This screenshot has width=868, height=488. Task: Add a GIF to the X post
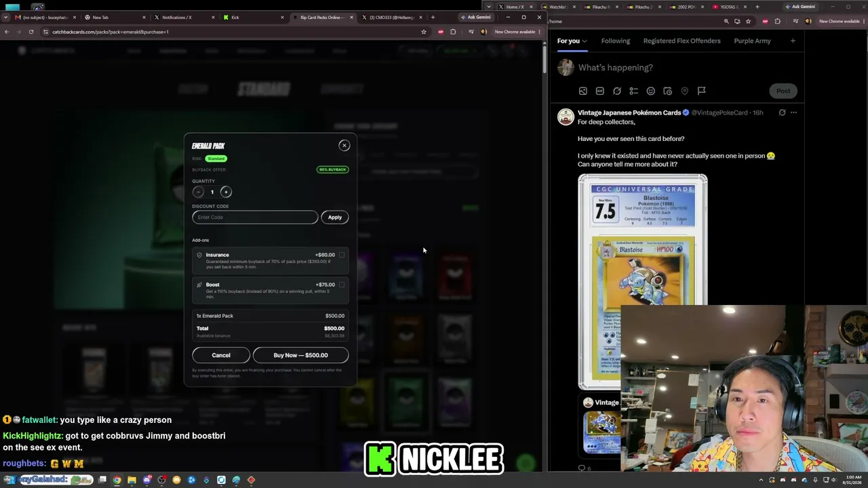point(599,91)
